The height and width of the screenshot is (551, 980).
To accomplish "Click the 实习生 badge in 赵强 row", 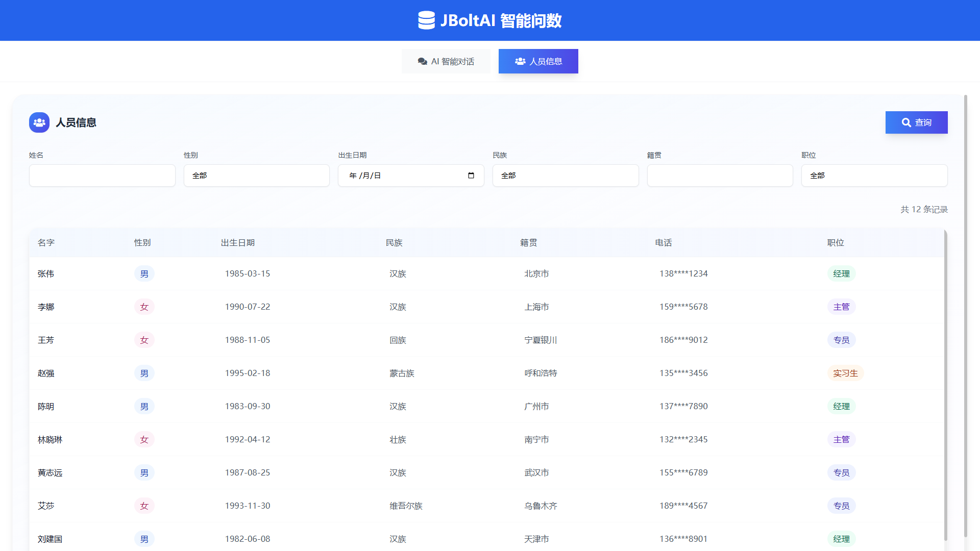I will click(845, 373).
